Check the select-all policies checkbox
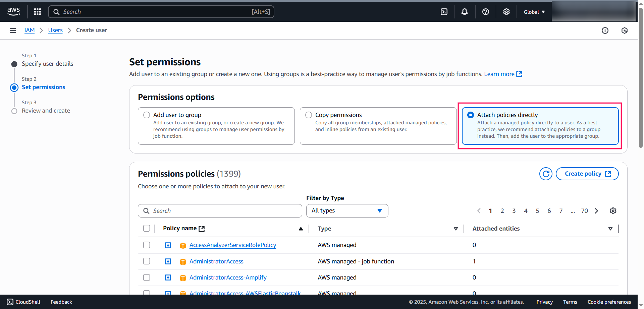 pos(147,228)
